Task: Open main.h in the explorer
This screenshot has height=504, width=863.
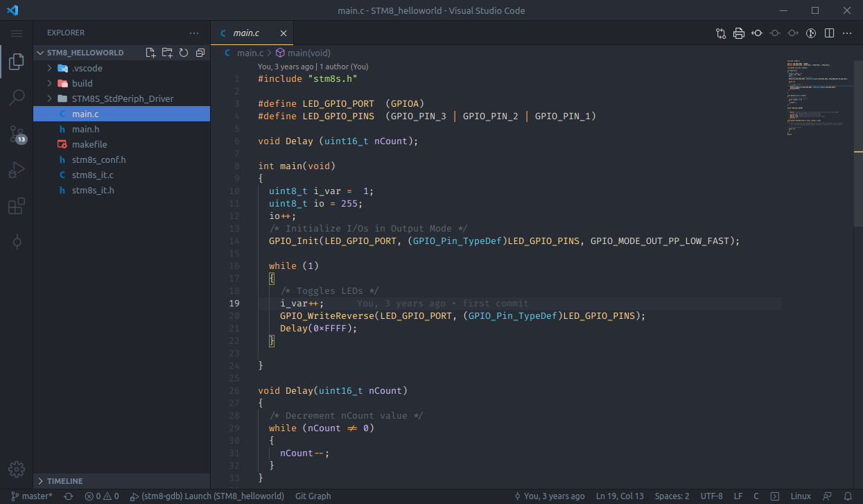Action: pos(121,129)
